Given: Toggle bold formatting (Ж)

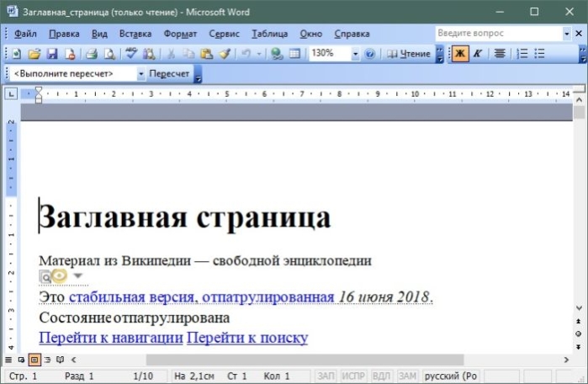Looking at the screenshot, I should 460,54.
